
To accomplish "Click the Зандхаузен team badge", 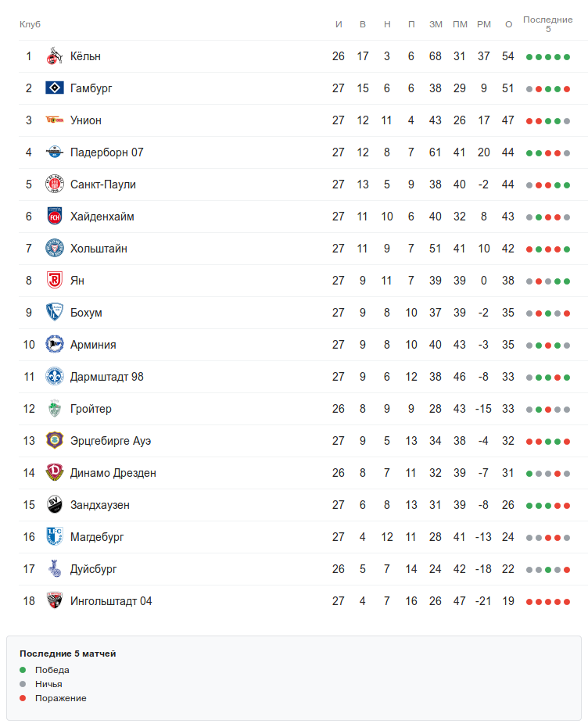I will click(x=54, y=505).
